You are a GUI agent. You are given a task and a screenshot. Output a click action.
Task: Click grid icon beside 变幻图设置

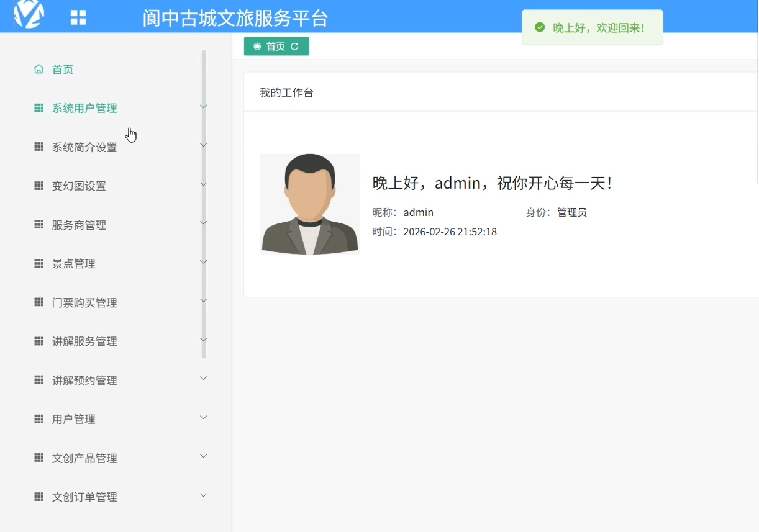point(39,186)
